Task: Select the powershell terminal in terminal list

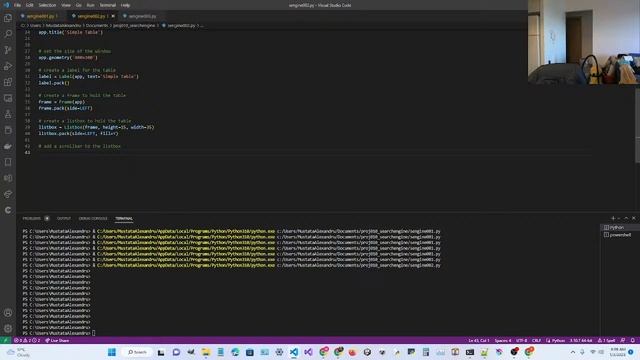Action: (x=619, y=235)
